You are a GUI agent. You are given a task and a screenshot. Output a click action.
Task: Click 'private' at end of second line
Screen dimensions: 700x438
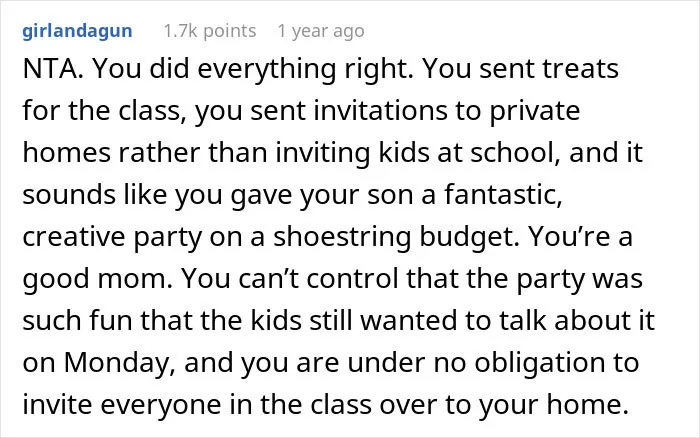[x=535, y=112]
